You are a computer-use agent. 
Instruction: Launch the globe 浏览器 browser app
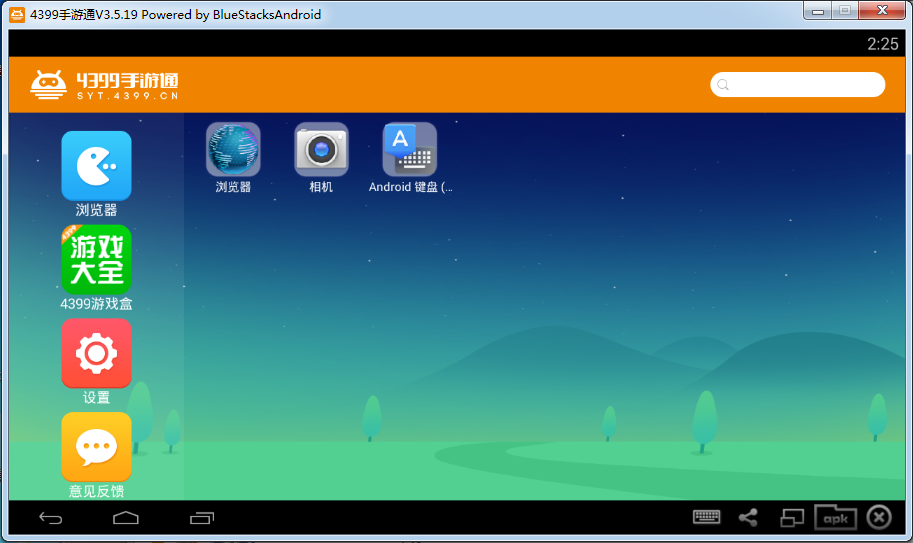tap(233, 149)
